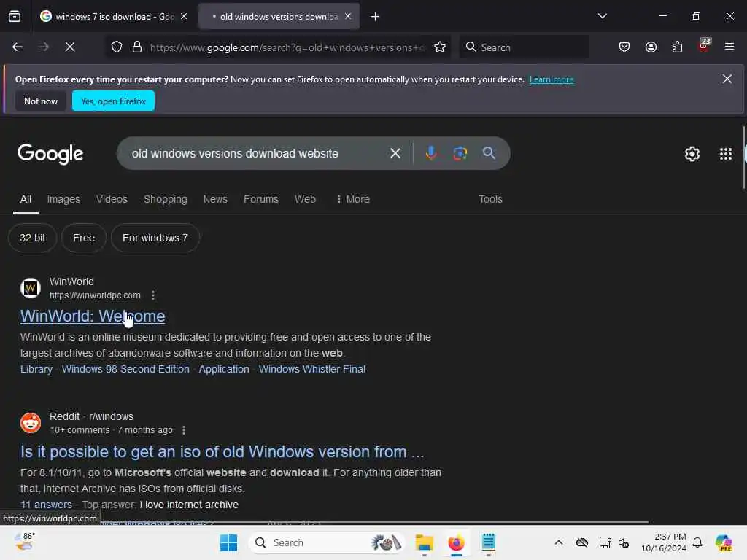This screenshot has width=747, height=560.
Task: Click 'Not now' in notification bar
Action: [41, 101]
